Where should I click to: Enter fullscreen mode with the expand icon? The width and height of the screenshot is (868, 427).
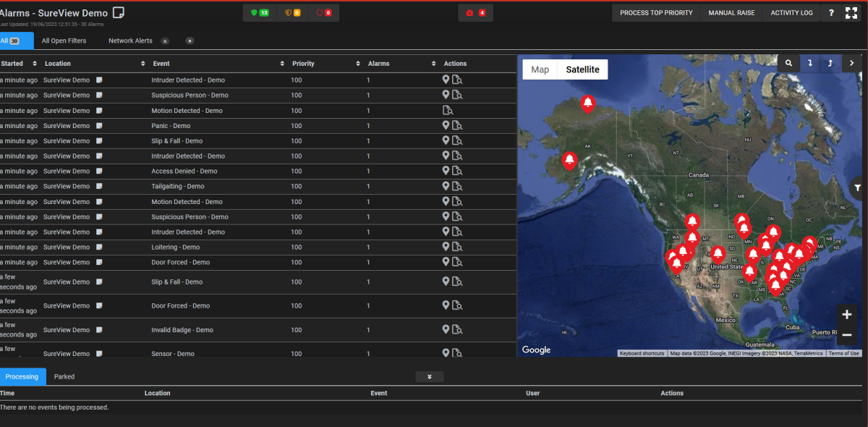(851, 13)
